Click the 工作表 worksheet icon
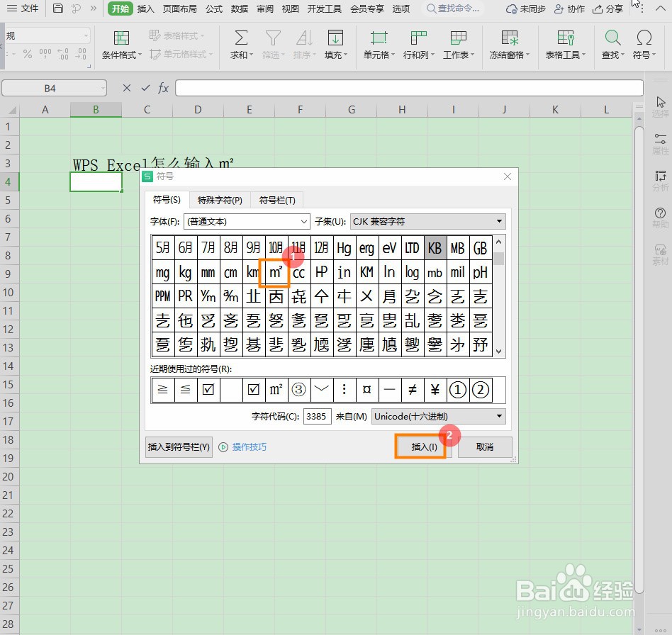 (x=458, y=38)
